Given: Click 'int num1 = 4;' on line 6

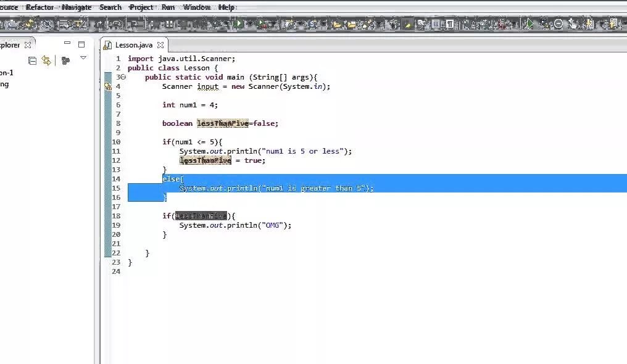Looking at the screenshot, I should click(190, 105).
